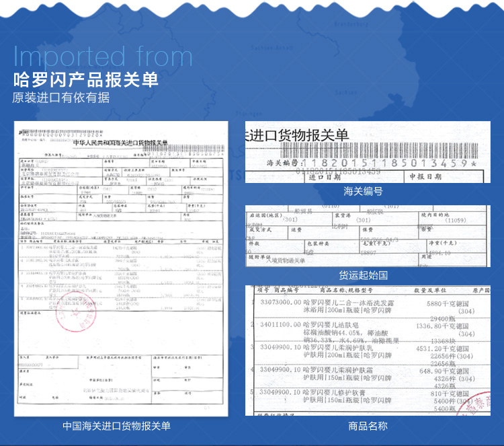
Task: Click the caption '海关编号'
Action: point(363,191)
